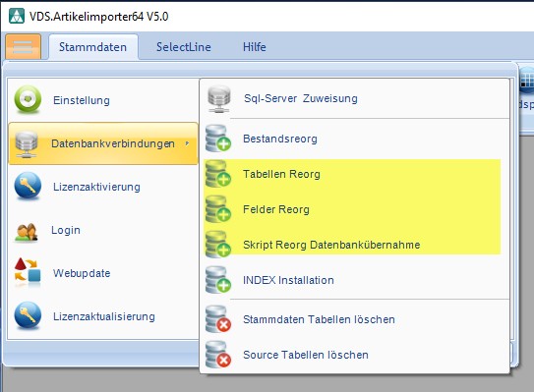Select Skript Reorg Datenbankübernahme entry
The width and height of the screenshot is (534, 392).
[352, 245]
